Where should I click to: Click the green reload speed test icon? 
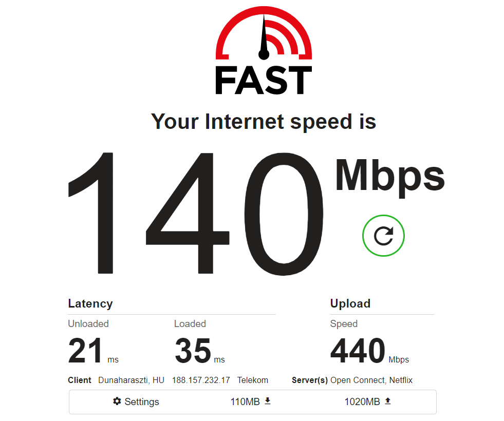pos(383,236)
